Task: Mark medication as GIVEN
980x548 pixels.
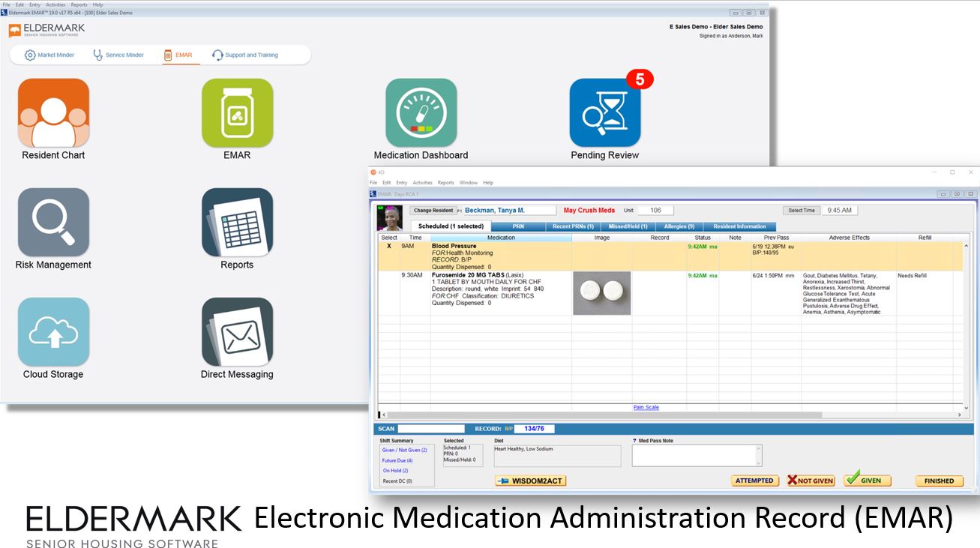Action: [867, 480]
